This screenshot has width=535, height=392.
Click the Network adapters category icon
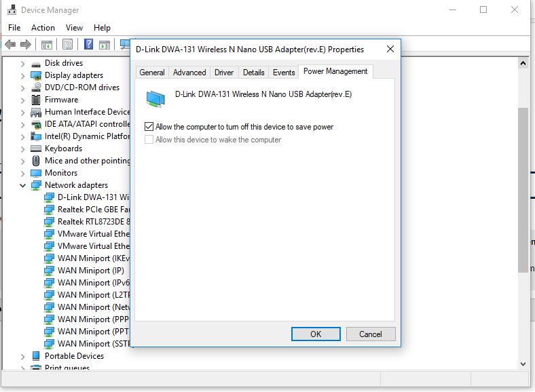coord(36,185)
